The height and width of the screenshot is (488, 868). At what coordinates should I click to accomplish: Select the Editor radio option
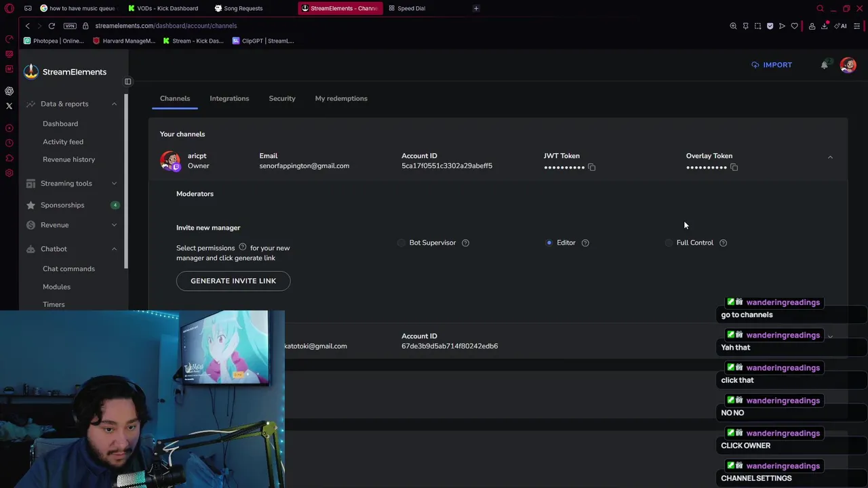549,243
